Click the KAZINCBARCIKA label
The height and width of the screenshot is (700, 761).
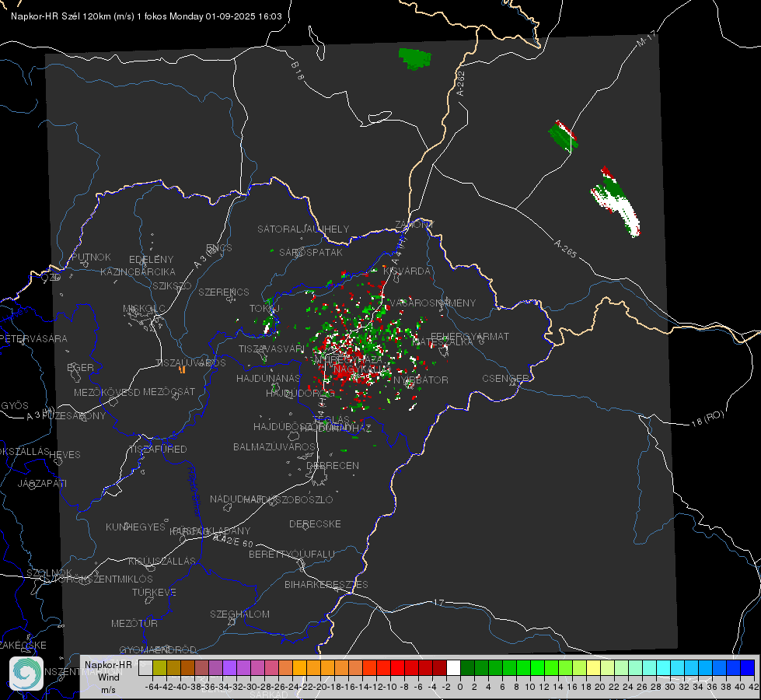point(138,271)
